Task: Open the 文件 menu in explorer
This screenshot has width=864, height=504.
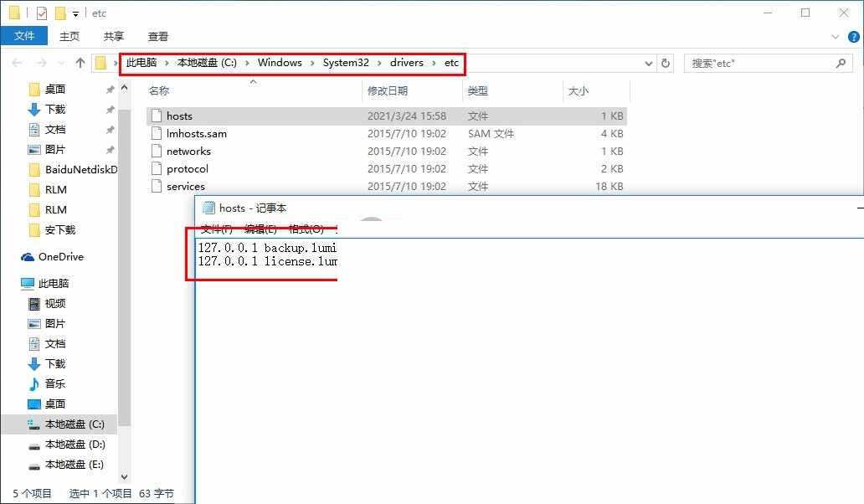Action: click(24, 37)
